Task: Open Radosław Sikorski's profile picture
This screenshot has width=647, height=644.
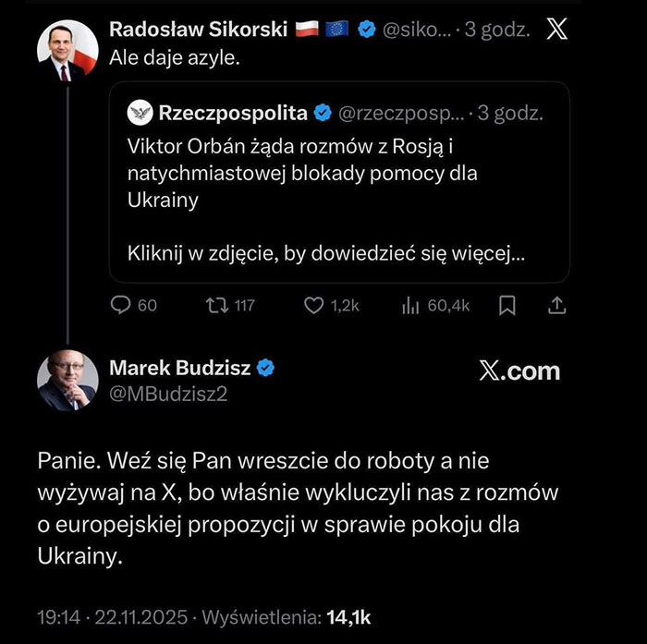Action: click(x=67, y=52)
